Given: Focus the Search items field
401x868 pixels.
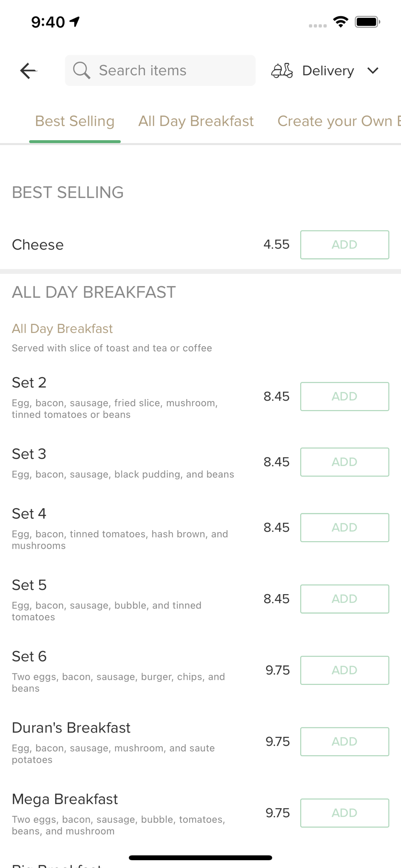Looking at the screenshot, I should click(160, 70).
